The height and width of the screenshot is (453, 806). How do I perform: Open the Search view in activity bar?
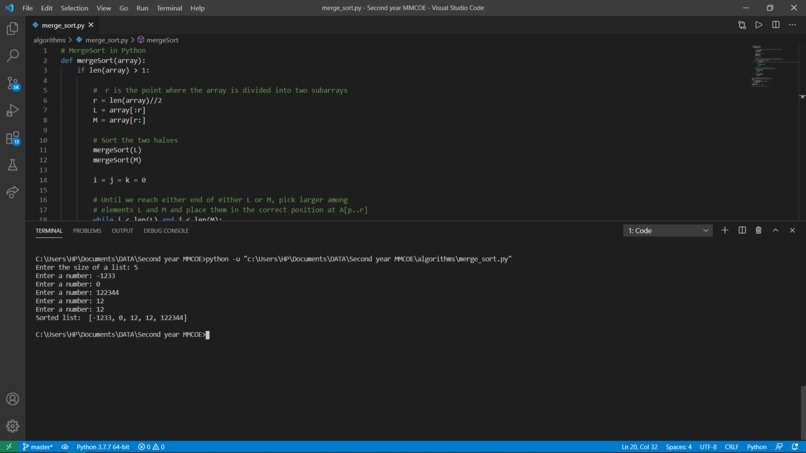click(12, 55)
